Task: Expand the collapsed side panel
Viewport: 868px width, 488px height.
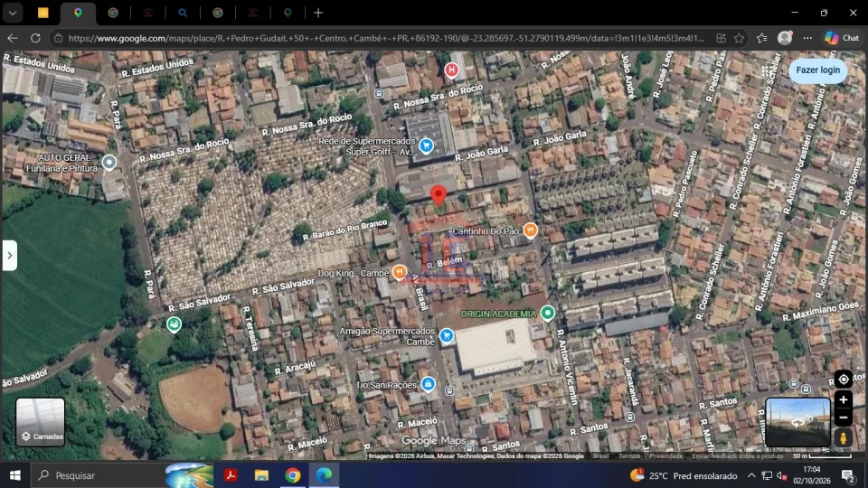Action: click(x=9, y=255)
